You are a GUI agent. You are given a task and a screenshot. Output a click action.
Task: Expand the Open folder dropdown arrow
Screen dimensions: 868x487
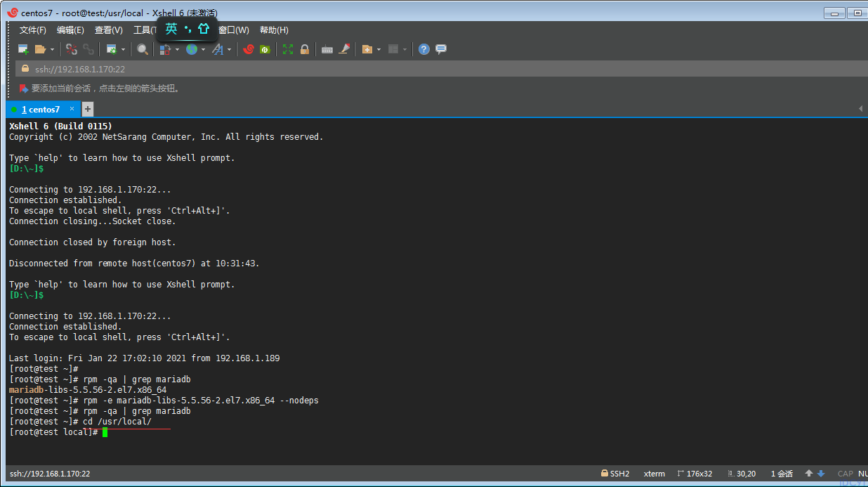(x=52, y=50)
